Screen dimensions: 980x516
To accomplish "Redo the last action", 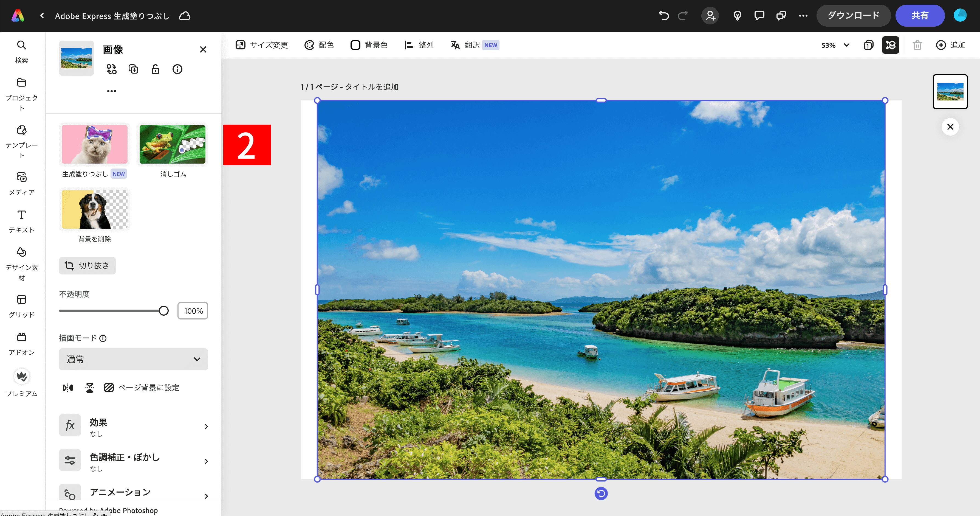I will click(683, 16).
